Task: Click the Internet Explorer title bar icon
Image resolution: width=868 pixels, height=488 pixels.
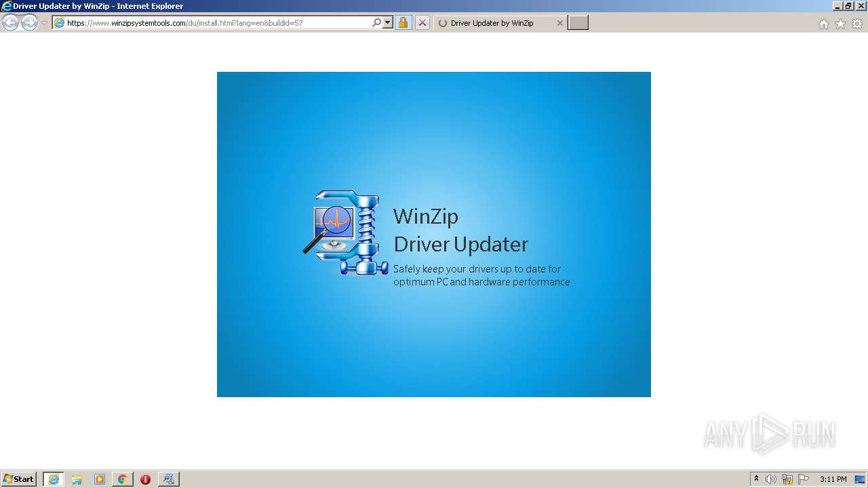Action: tap(7, 6)
